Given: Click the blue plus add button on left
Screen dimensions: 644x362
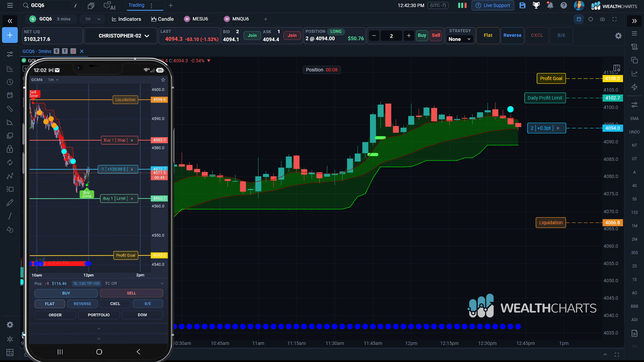Looking at the screenshot, I should pyautogui.click(x=10, y=35).
